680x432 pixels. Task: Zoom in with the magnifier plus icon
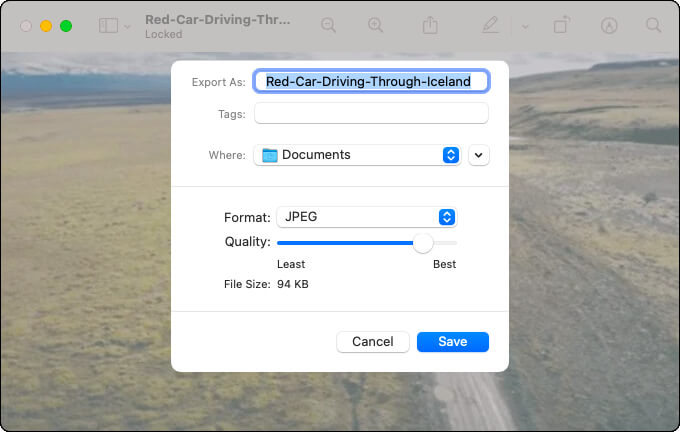376,25
